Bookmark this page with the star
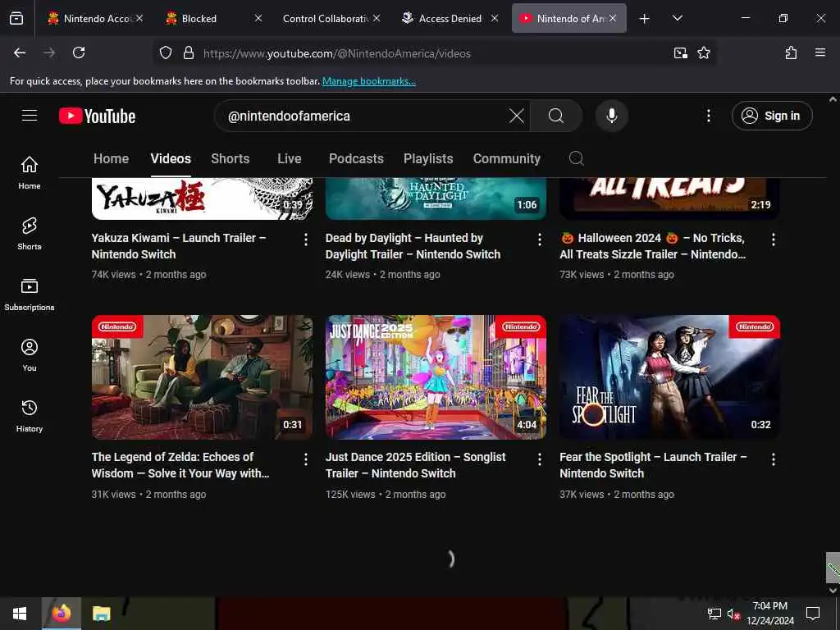 pos(703,53)
